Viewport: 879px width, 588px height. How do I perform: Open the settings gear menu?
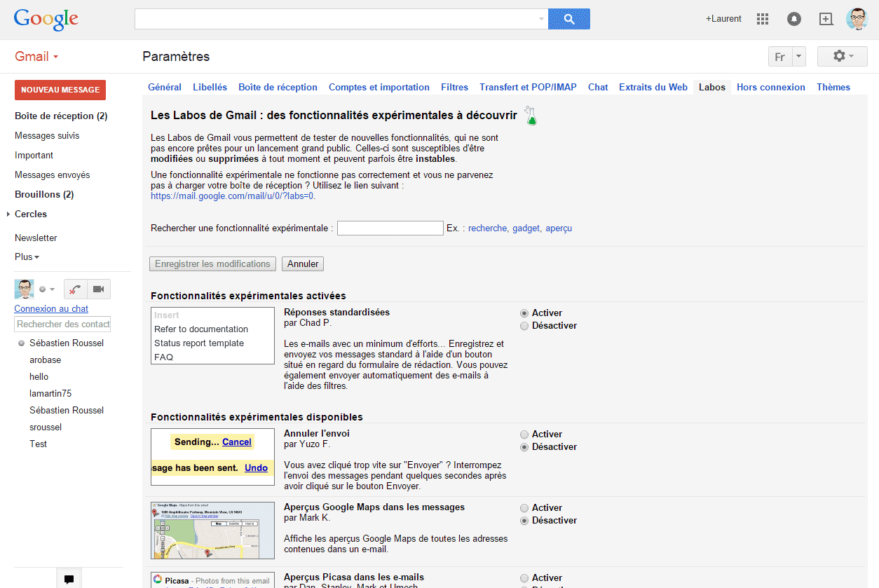(x=843, y=56)
